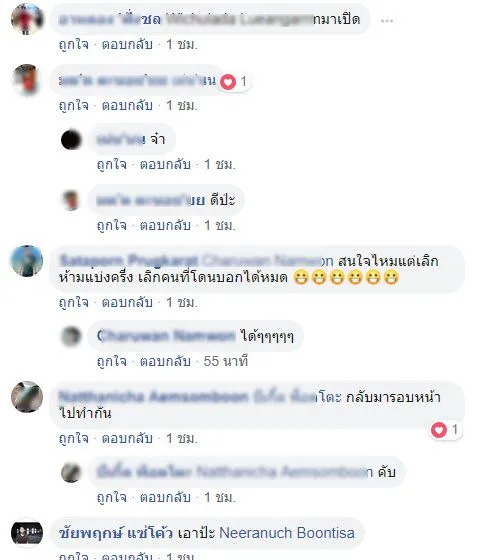
Task: Reply to the ดีปะ comment
Action: pos(165,225)
